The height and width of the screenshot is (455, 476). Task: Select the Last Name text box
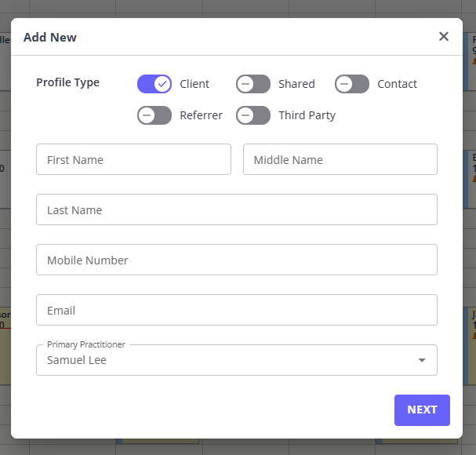[x=236, y=209]
